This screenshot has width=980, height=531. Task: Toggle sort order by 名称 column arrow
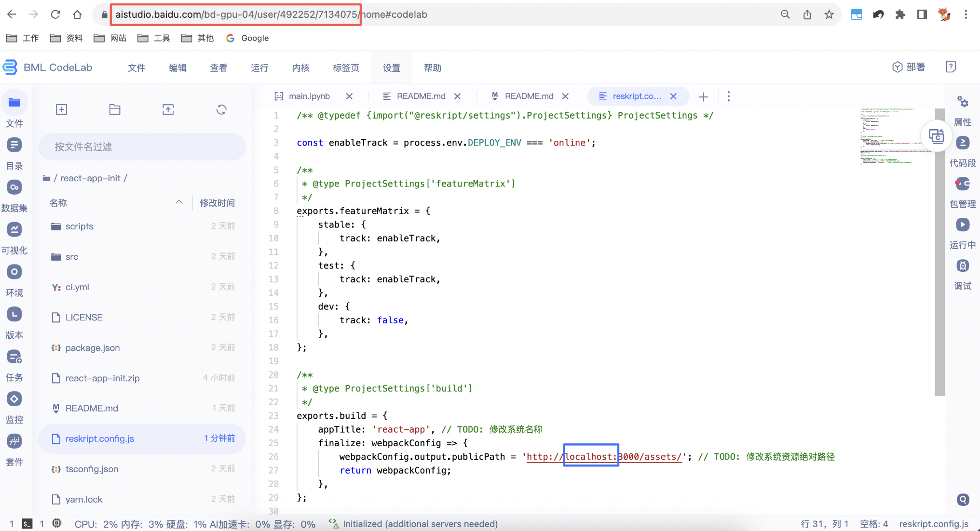(179, 202)
